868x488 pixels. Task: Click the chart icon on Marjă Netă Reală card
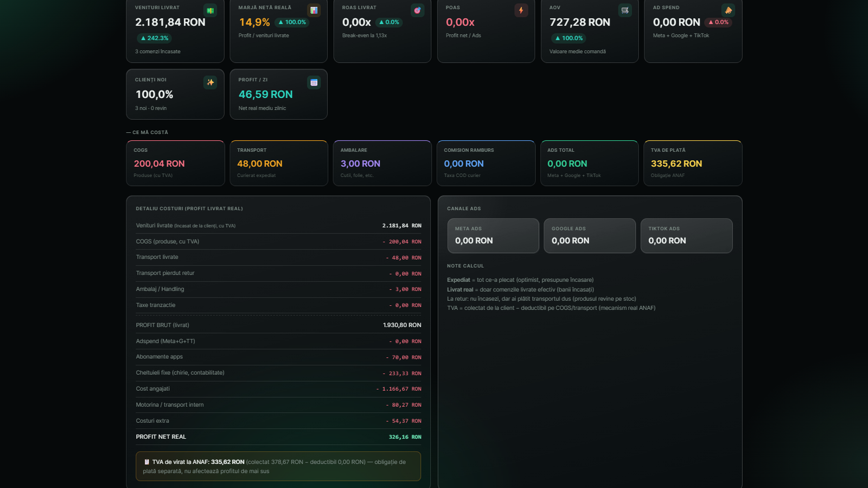tap(314, 10)
